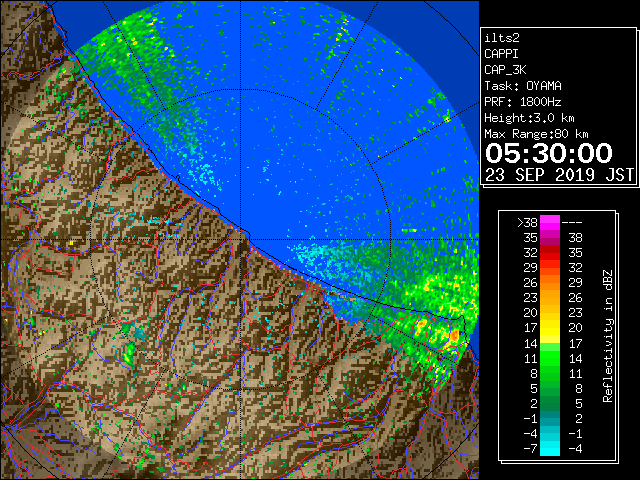Screen dimensions: 640x480
Task: Click the "CAP_3K" text
Action: tap(505, 70)
